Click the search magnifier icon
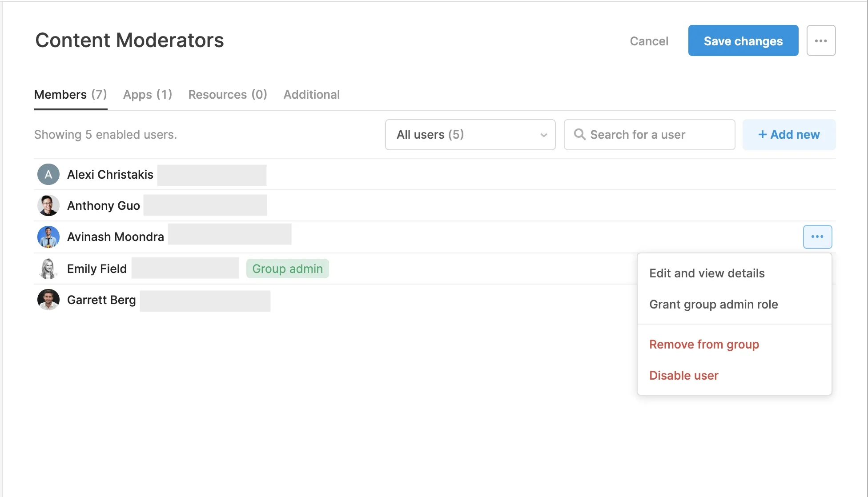 pyautogui.click(x=579, y=134)
